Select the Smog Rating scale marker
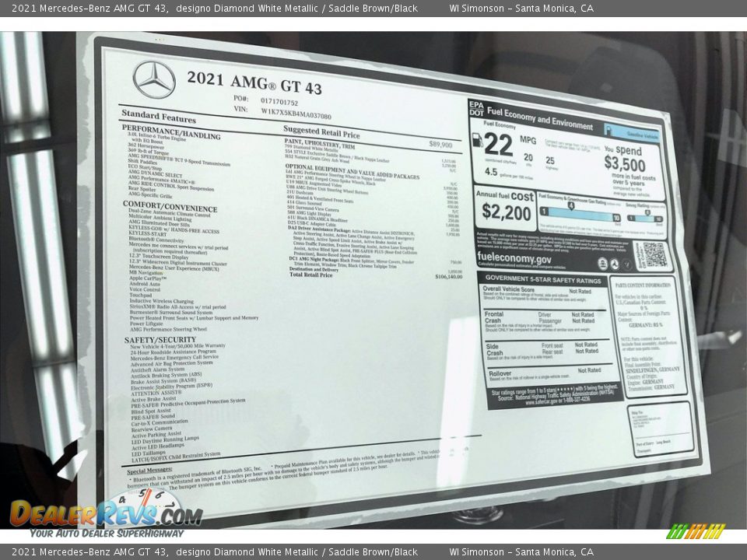The image size is (747, 560). [x=649, y=212]
